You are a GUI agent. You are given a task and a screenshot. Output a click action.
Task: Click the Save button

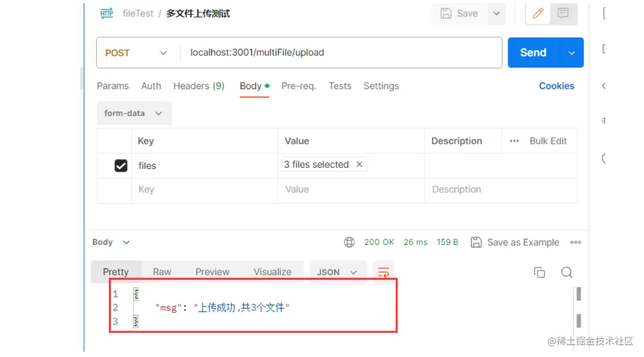(460, 13)
